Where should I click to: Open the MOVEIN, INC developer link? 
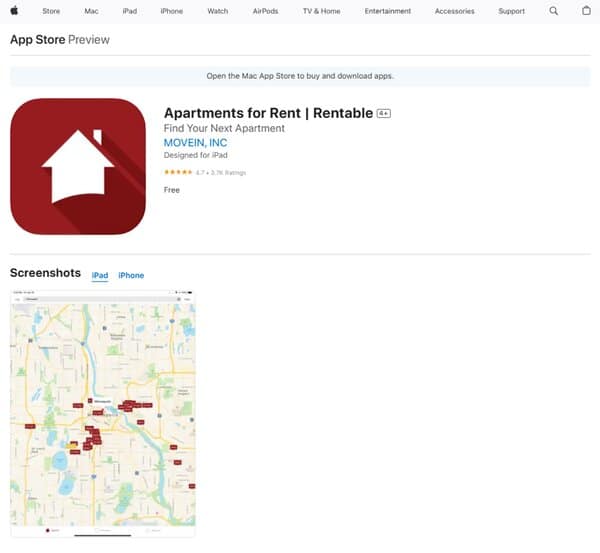(x=195, y=143)
